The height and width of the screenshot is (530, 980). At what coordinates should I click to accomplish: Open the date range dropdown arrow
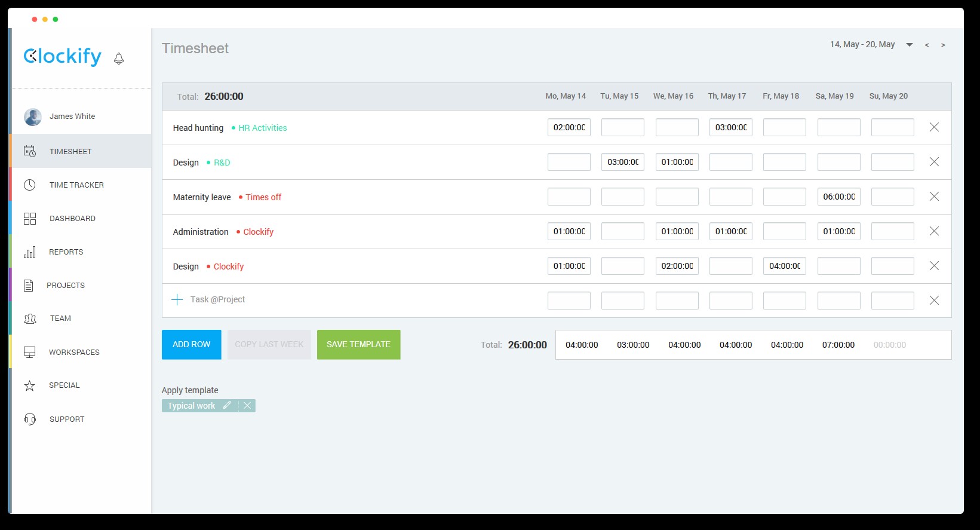pyautogui.click(x=910, y=45)
